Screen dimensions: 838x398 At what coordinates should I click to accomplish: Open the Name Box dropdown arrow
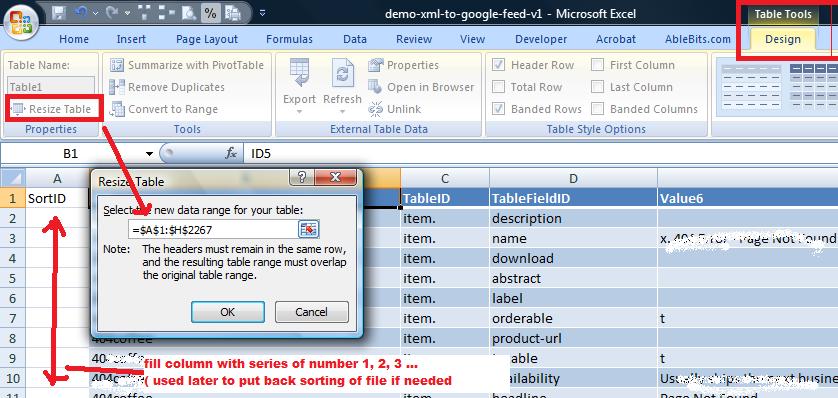coord(149,154)
